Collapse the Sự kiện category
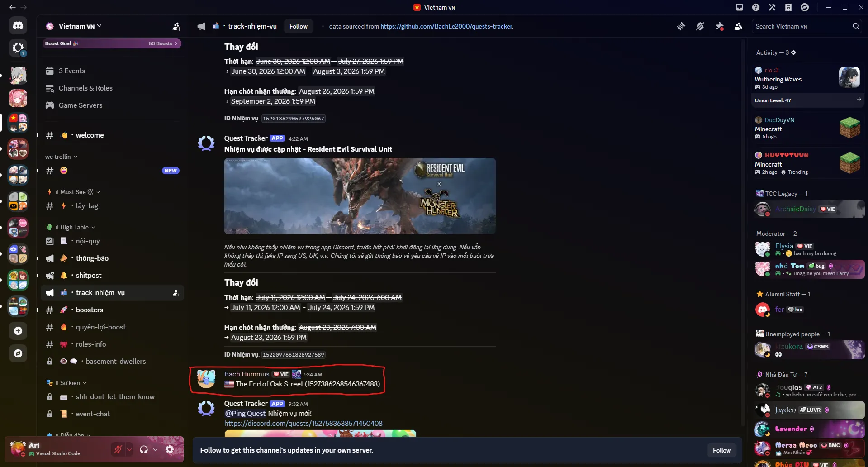868x467 pixels. [66, 383]
